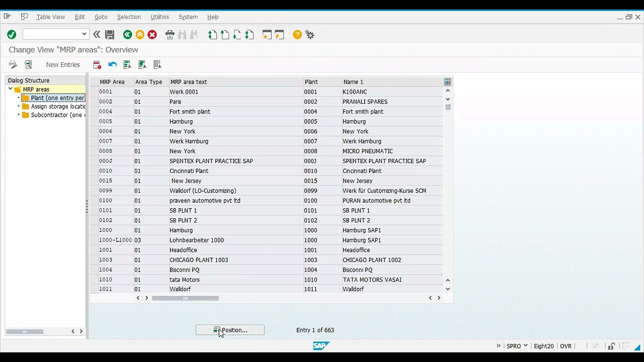Click the cell Fort smith plant in MRP area text

coord(235,112)
